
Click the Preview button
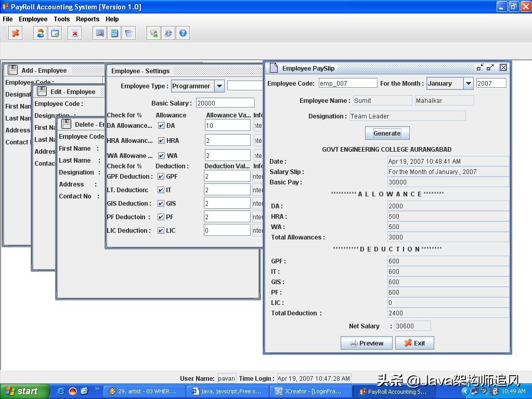pos(367,343)
